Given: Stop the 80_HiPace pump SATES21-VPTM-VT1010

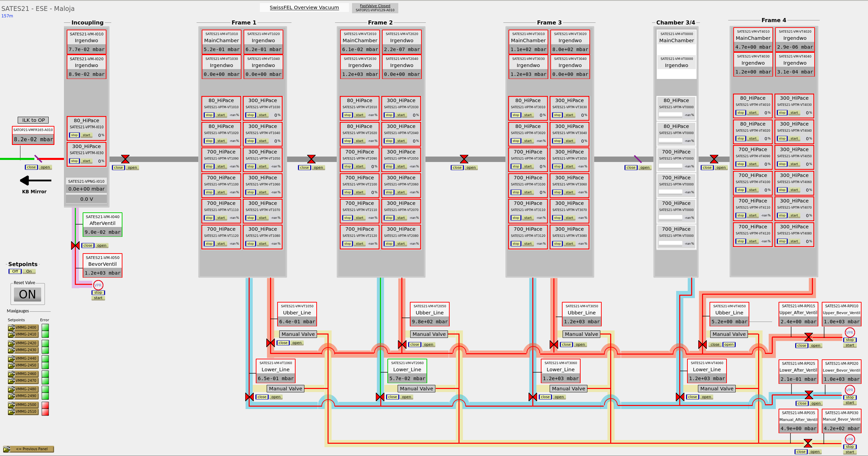Looking at the screenshot, I should point(209,115).
